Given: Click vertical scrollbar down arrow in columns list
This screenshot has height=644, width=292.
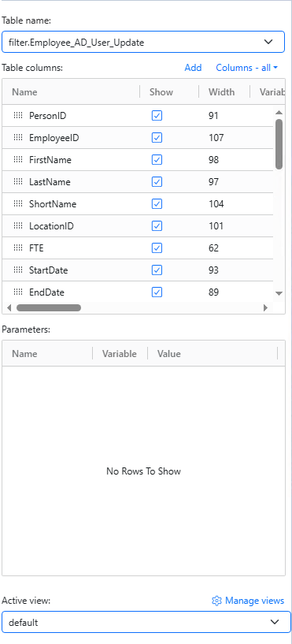Looking at the screenshot, I should click(279, 293).
